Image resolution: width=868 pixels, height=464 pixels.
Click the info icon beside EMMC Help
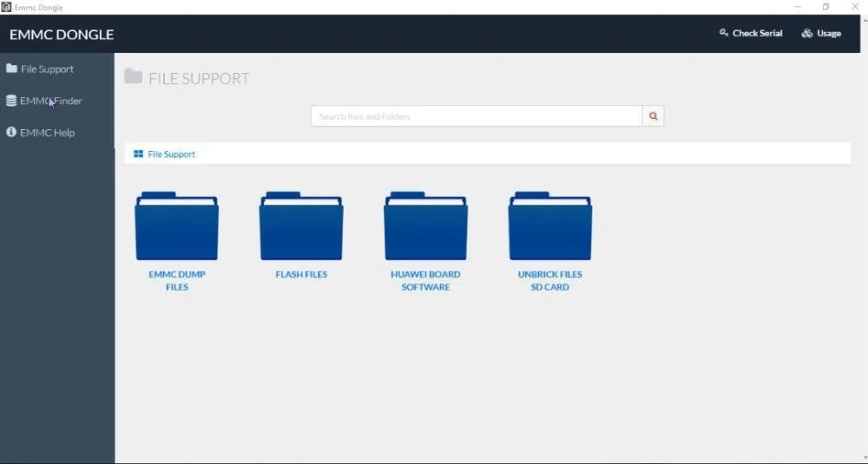point(11,132)
